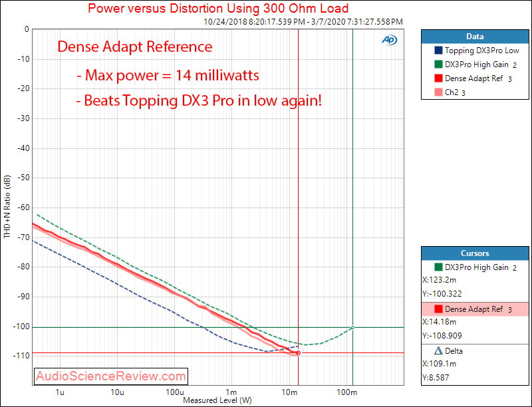Click the Delta X:109.1m value
This screenshot has height=407, width=532.
pos(440,364)
